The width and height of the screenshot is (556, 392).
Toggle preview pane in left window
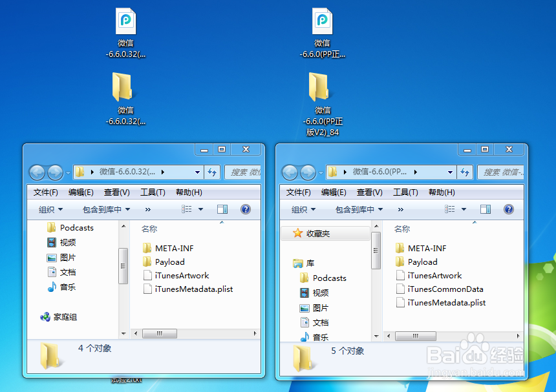click(x=222, y=209)
